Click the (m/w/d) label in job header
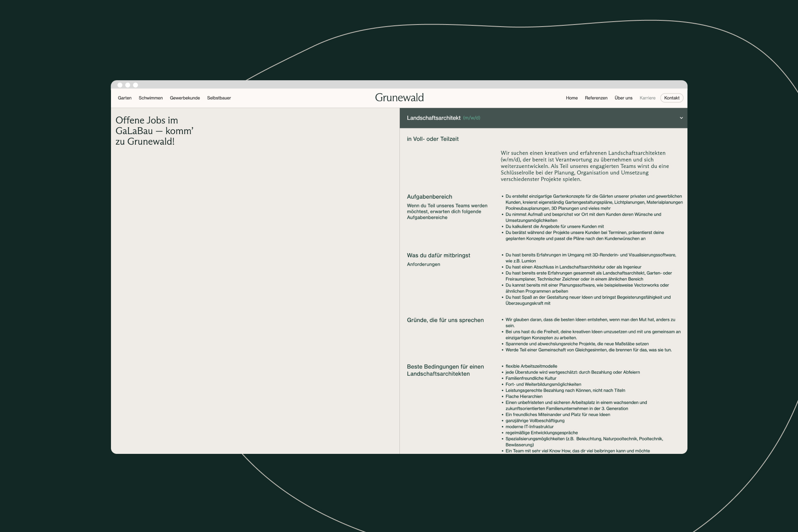The width and height of the screenshot is (798, 532). 472,118
